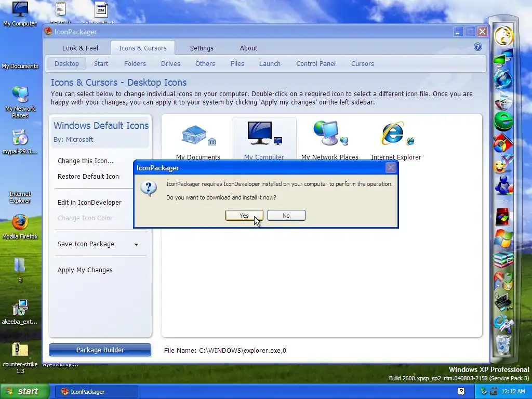The width and height of the screenshot is (532, 399).
Task: Select counter-strike 1.3 zip desktop icon
Action: tap(20, 358)
